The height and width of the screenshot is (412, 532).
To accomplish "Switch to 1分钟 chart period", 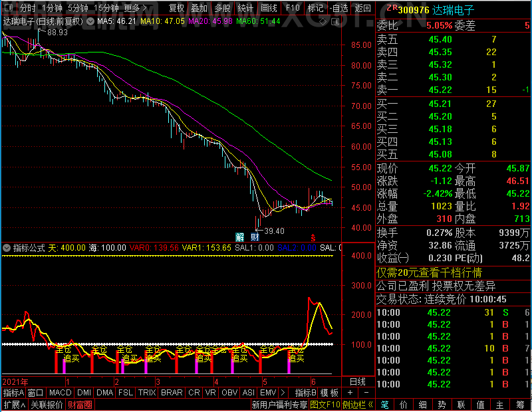I will 53,8.
